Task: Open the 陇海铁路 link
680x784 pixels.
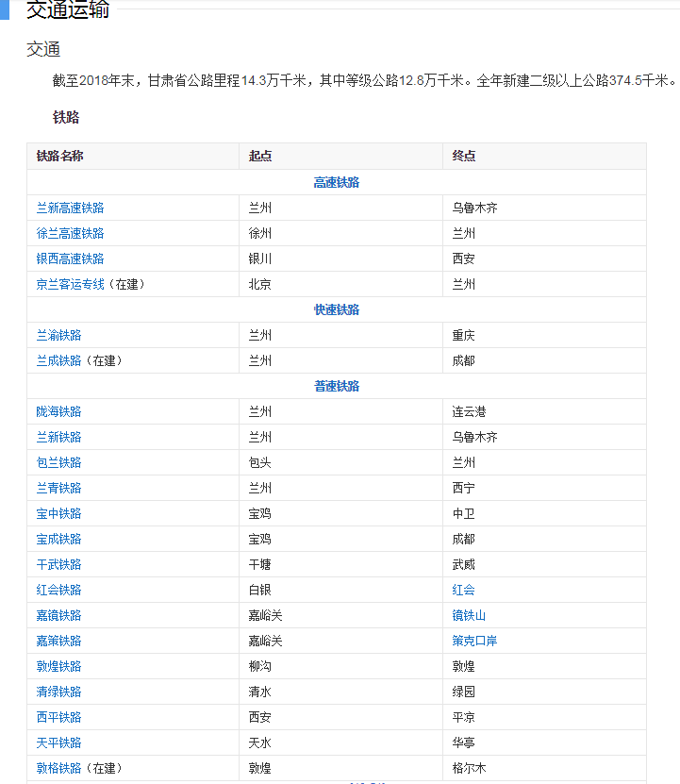Action: pos(58,412)
